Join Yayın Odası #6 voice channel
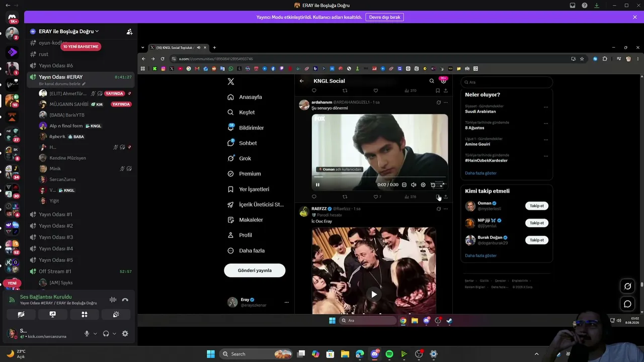This screenshot has height=362, width=644. 80,65
